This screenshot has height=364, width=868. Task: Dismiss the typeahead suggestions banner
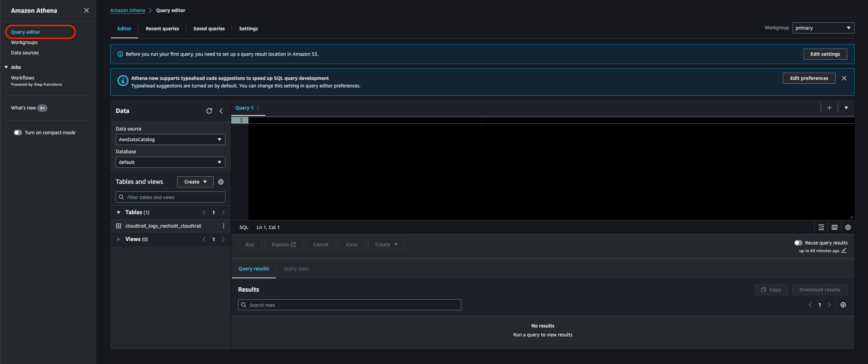pyautogui.click(x=844, y=78)
